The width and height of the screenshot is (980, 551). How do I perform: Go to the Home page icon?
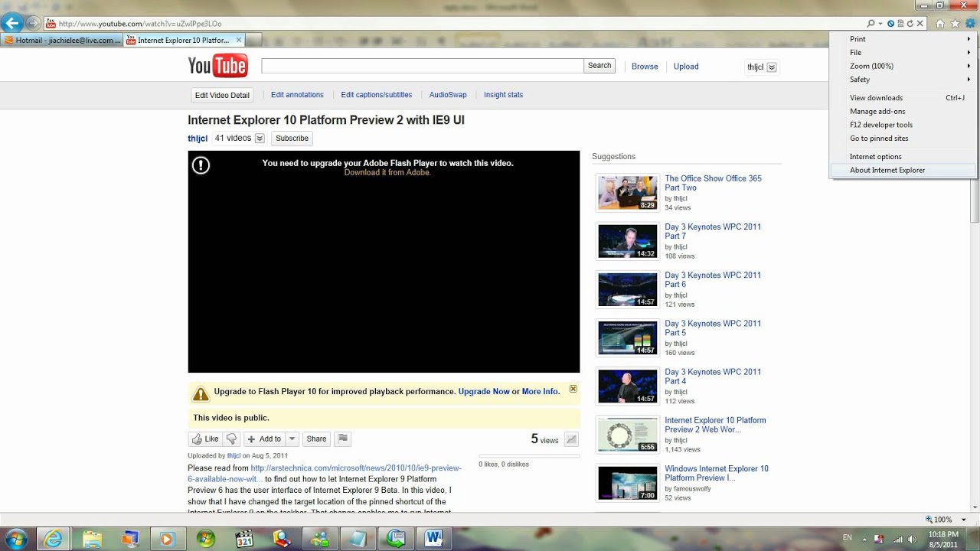pyautogui.click(x=940, y=24)
